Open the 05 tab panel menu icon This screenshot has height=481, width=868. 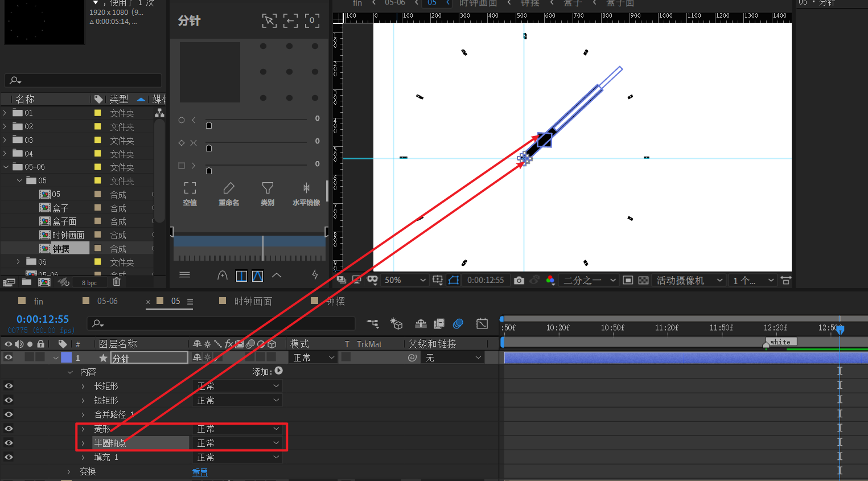pyautogui.click(x=190, y=302)
